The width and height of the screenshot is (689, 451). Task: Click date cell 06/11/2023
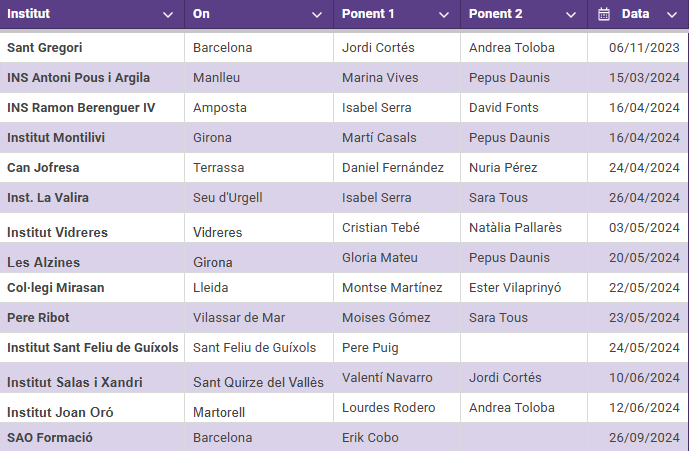[643, 48]
